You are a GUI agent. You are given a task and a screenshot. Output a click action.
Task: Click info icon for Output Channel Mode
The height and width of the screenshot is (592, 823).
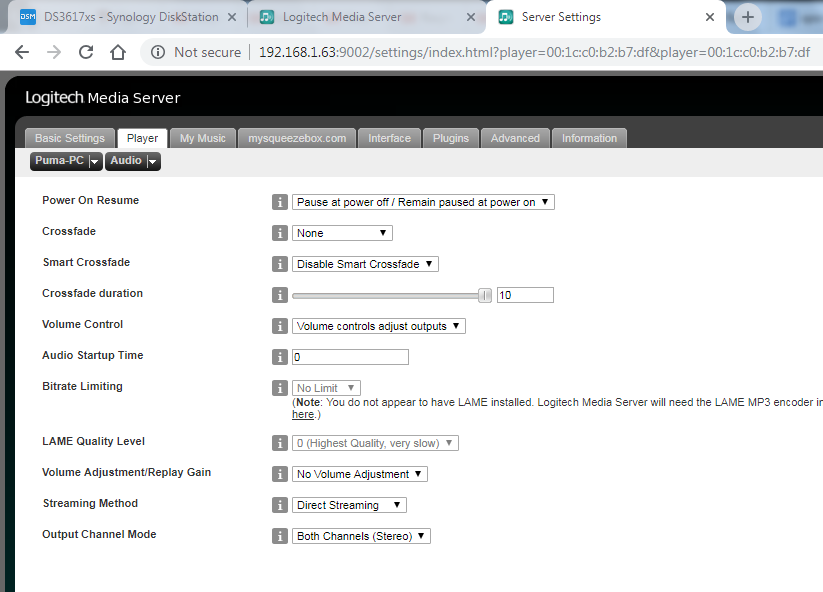coord(280,536)
